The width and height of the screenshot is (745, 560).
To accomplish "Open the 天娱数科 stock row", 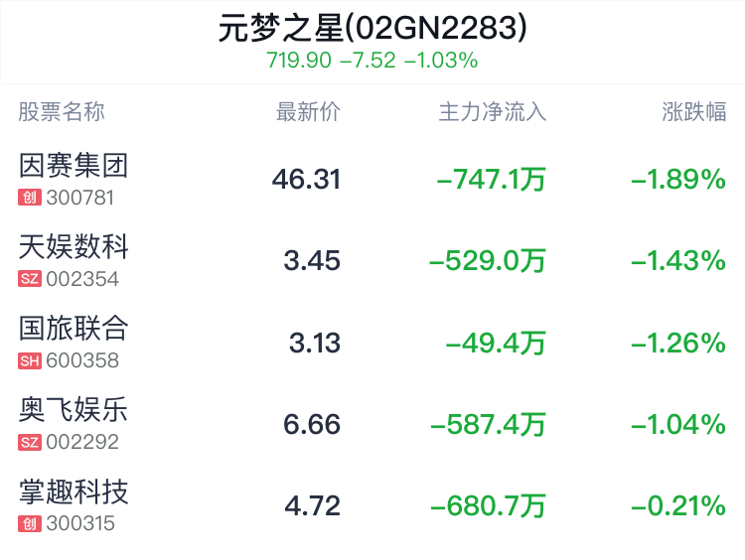I will pyautogui.click(x=372, y=261).
